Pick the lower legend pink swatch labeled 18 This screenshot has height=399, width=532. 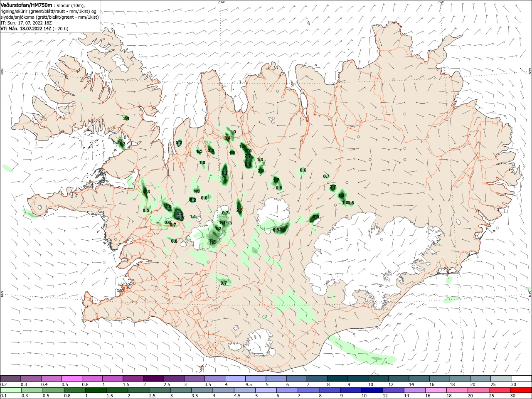(x=457, y=390)
